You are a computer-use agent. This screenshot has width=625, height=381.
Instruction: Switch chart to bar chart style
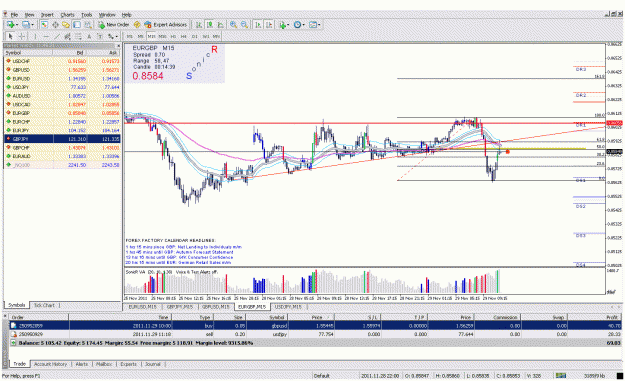(x=198, y=25)
